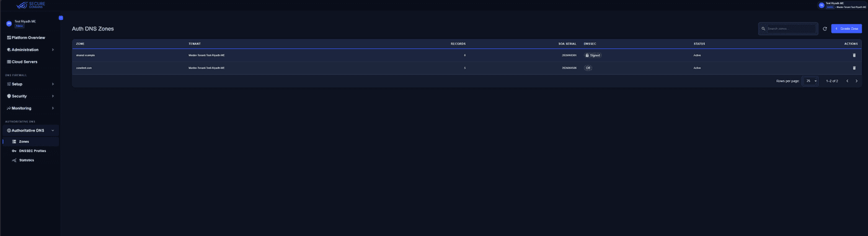Delete the shared.example zone

pyautogui.click(x=854, y=55)
